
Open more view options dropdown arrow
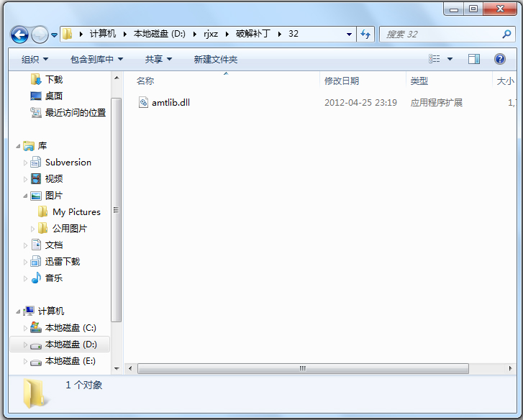click(450, 60)
